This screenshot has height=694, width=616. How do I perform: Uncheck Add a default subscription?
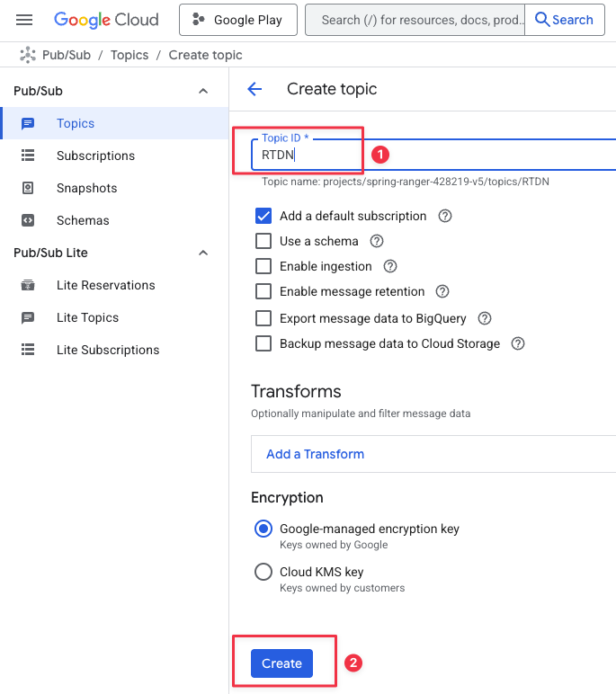click(x=263, y=216)
